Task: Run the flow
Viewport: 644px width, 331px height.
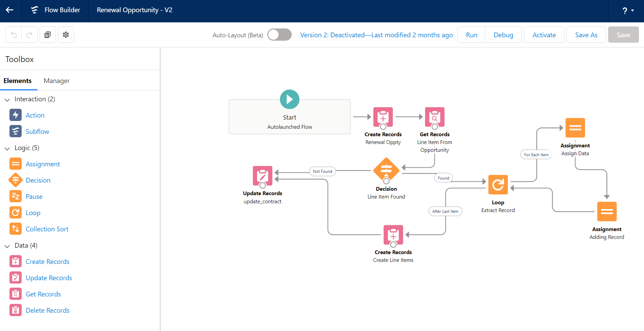Action: click(x=471, y=35)
